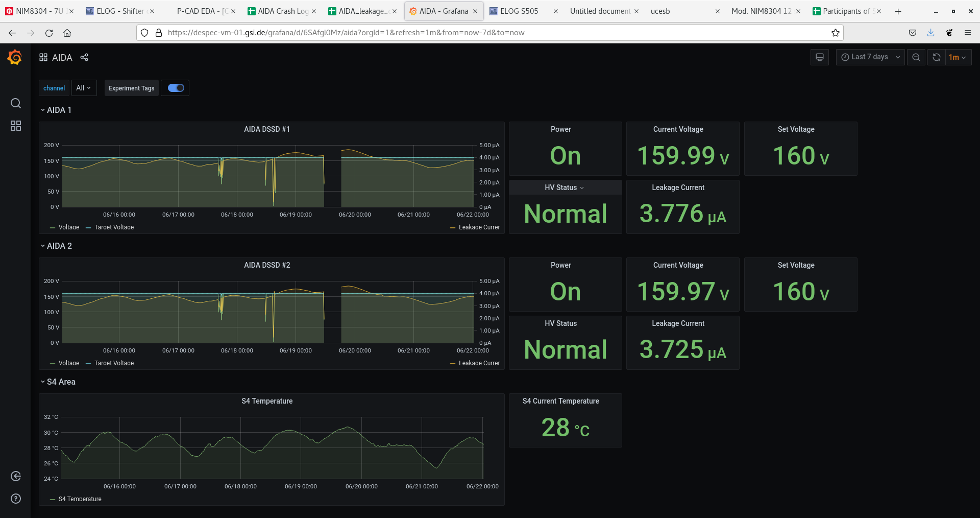Open a new browser tab

point(898,11)
